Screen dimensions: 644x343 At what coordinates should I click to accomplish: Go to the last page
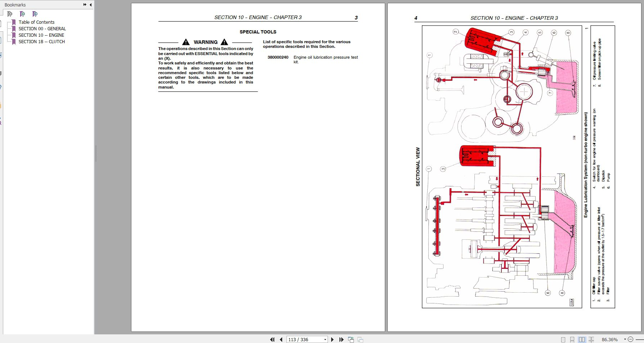pos(341,339)
